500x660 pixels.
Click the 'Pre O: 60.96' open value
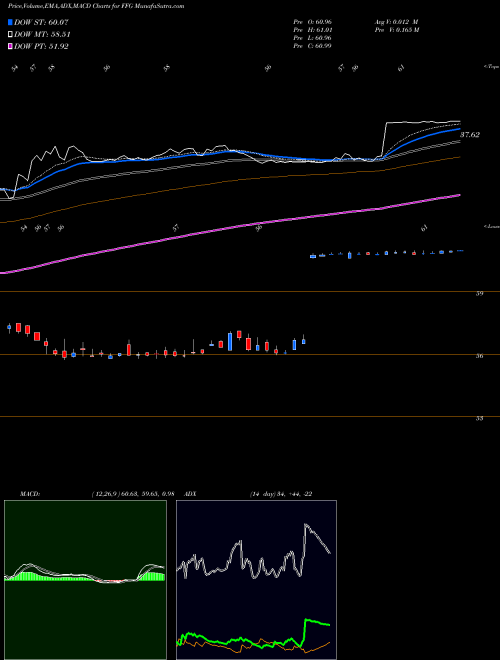[x=312, y=22]
